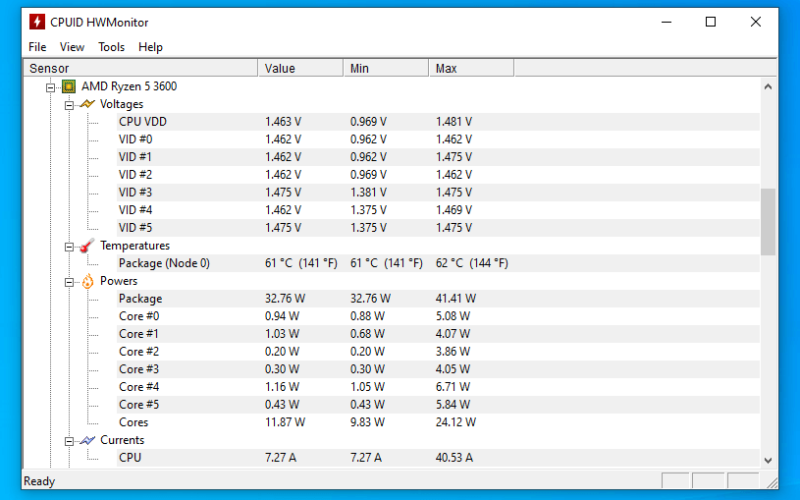Select the Cores total power row
Image resolution: width=800 pixels, height=500 pixels.
[x=438, y=422]
